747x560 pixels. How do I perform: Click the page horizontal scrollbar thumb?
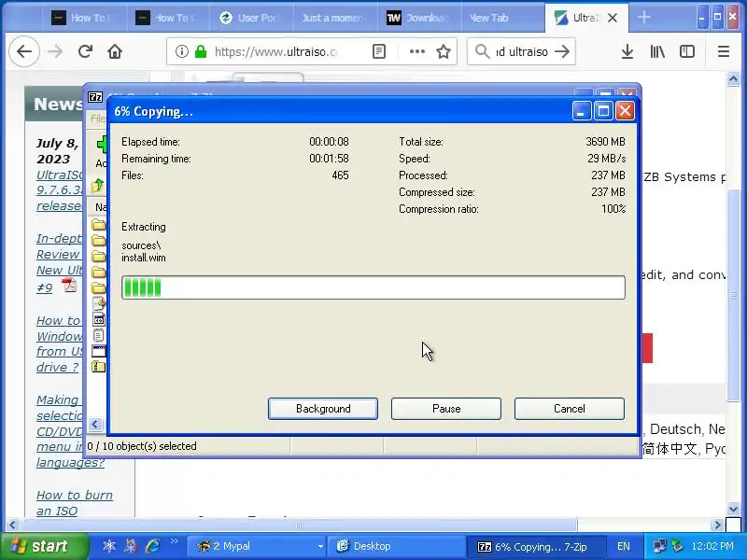(299, 525)
